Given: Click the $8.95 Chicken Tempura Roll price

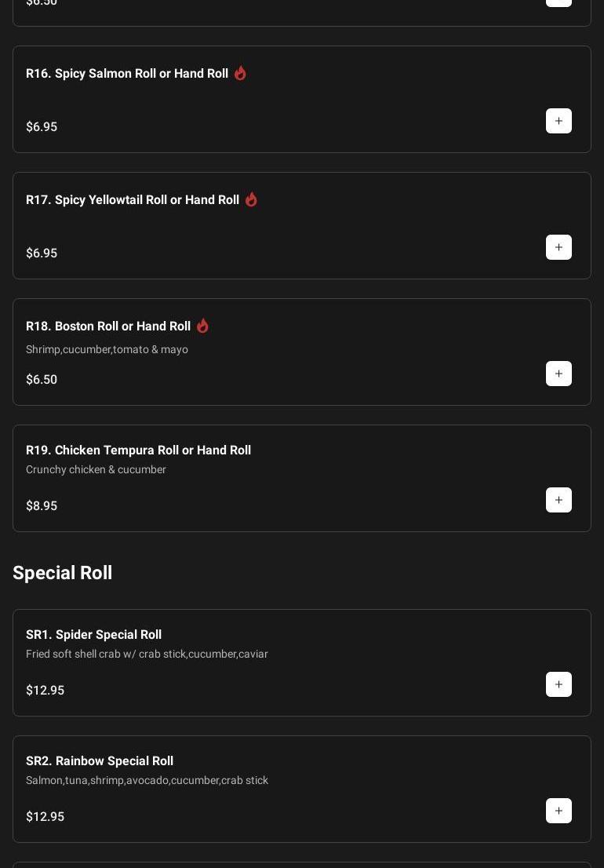Looking at the screenshot, I should tap(42, 506).
